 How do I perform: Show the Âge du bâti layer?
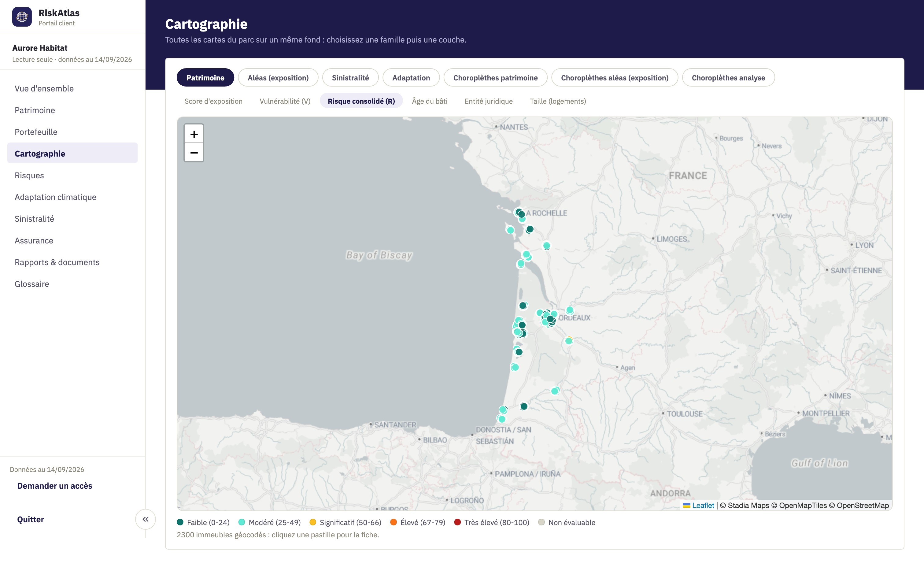pos(430,101)
